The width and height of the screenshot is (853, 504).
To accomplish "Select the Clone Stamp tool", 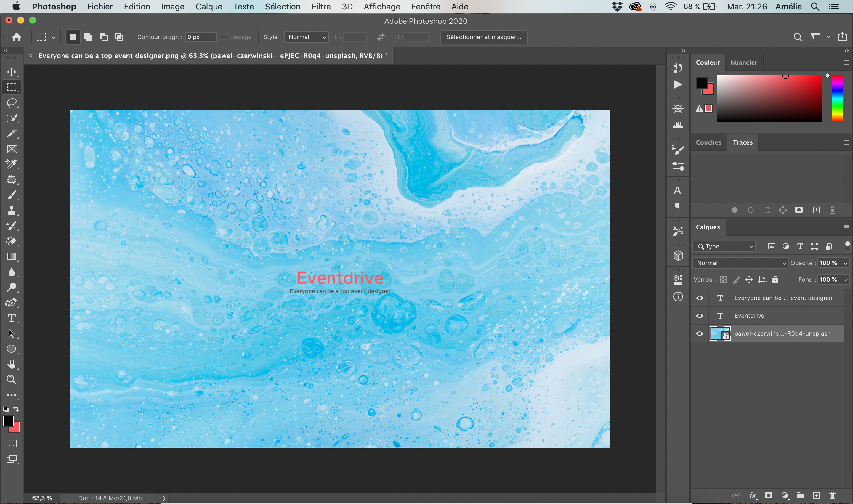I will pos(12,210).
